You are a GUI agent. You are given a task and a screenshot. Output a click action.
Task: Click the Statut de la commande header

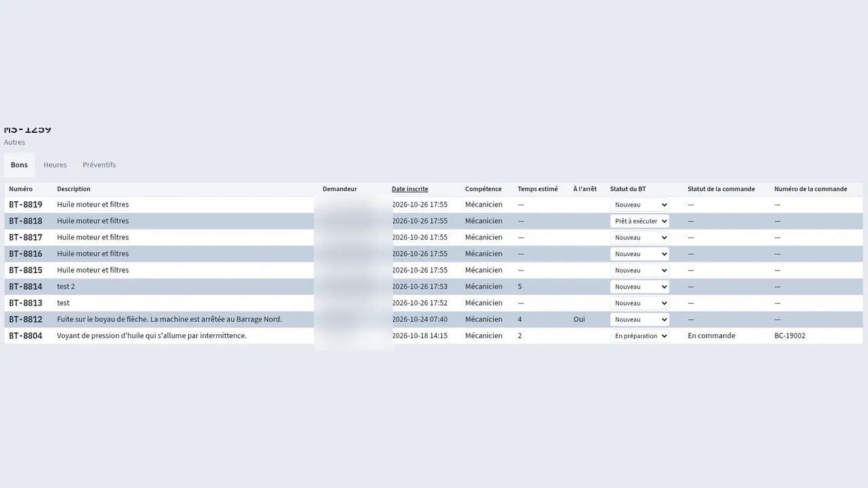coord(721,189)
